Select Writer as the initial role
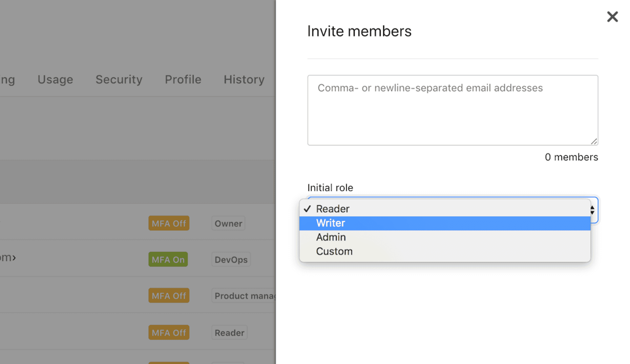The height and width of the screenshot is (364, 630). tap(330, 223)
